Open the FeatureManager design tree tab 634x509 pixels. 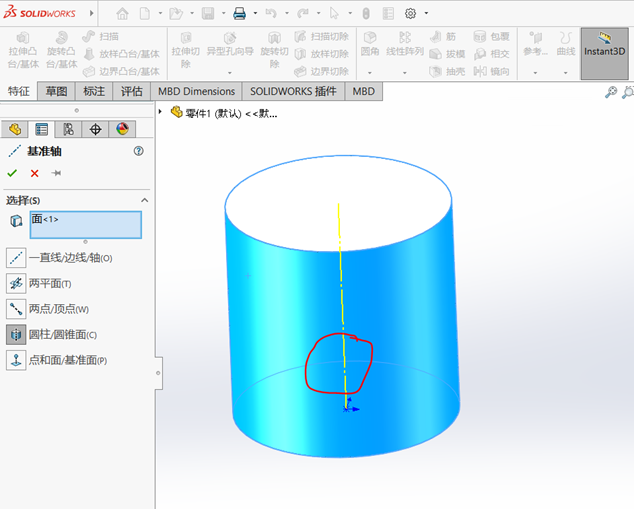tap(15, 129)
